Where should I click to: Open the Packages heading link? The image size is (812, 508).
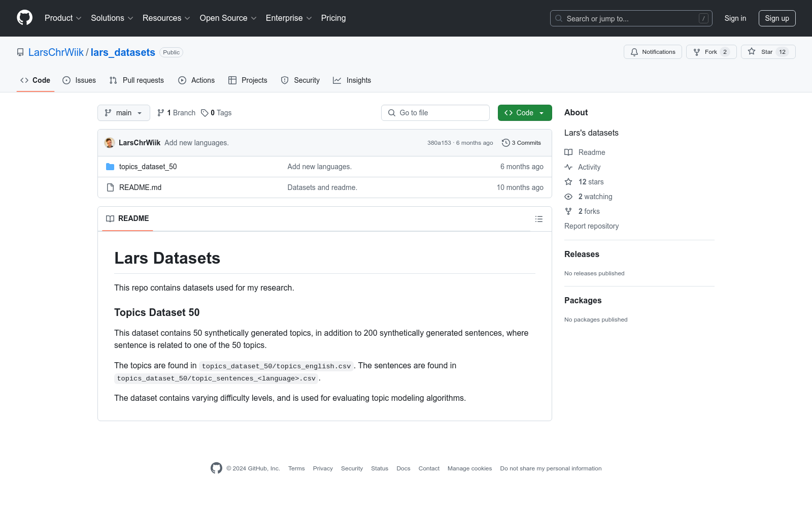(583, 301)
